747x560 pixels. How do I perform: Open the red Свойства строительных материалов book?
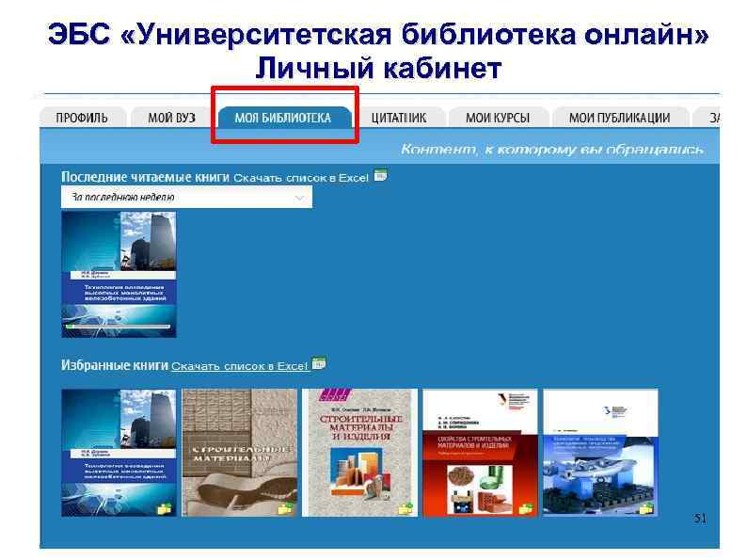[480, 453]
